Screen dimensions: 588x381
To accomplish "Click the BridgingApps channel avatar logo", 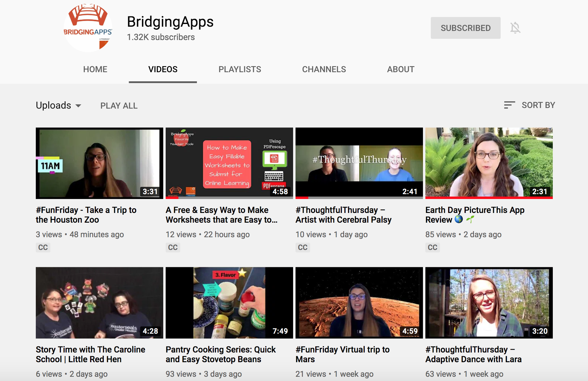I will [88, 28].
